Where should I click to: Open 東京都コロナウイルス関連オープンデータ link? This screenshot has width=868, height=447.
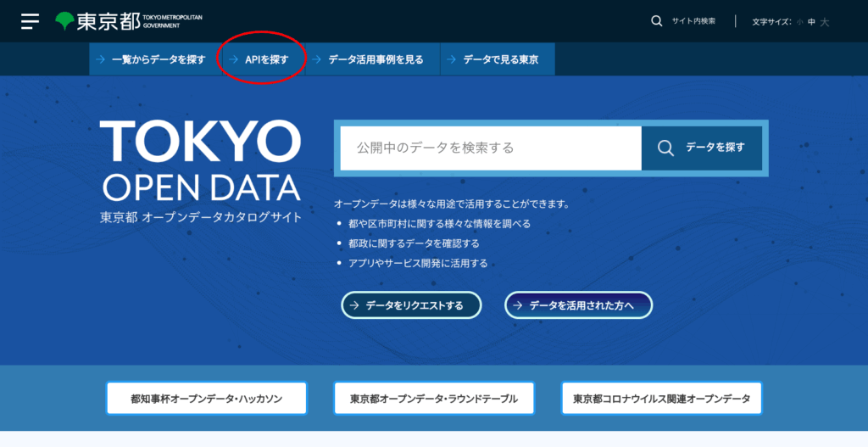pyautogui.click(x=661, y=399)
